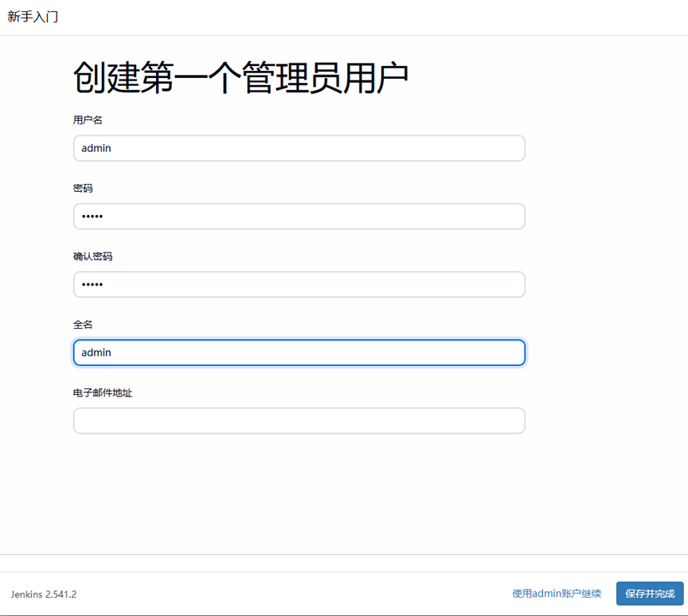Screen dimensions: 688x616
Task: Click the 全名 label
Action: point(83,325)
